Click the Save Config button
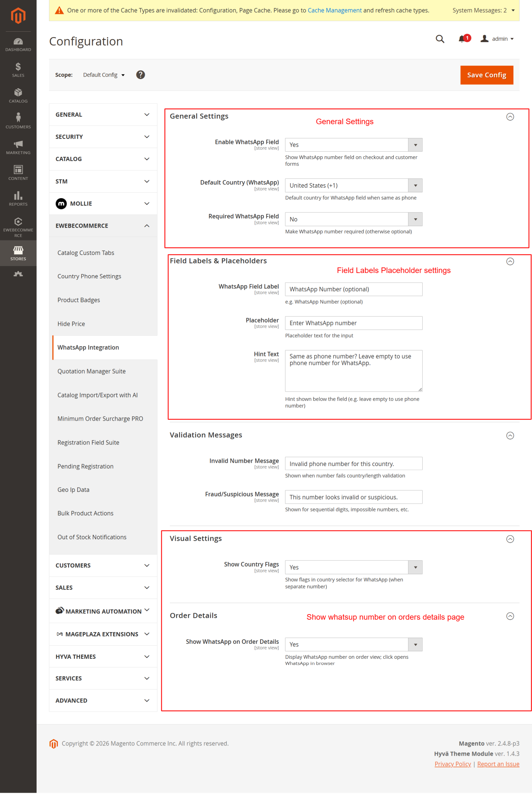 tap(486, 75)
